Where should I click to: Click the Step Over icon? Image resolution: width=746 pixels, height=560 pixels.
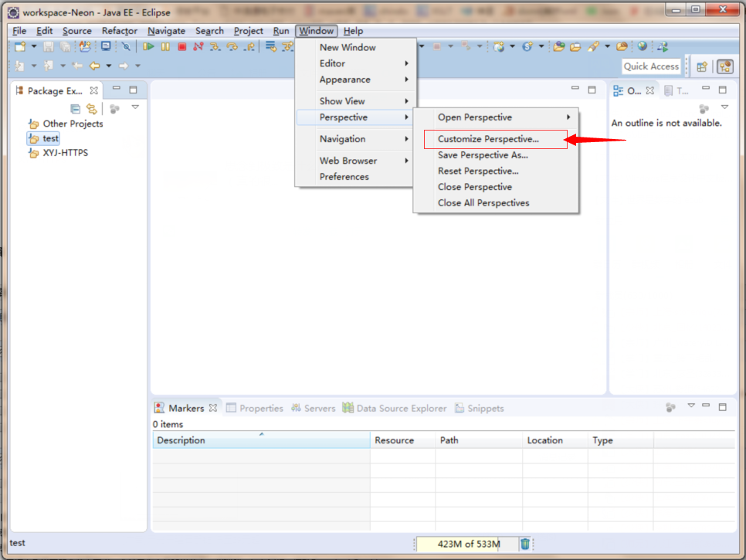[x=232, y=46]
